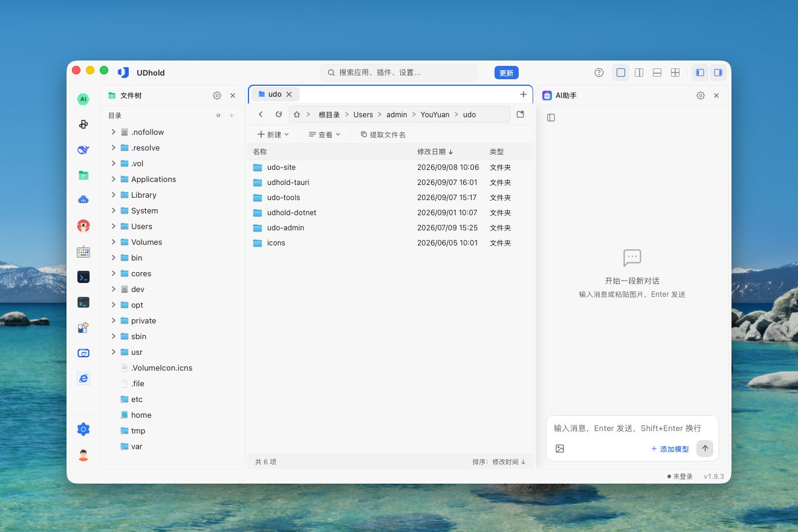Open the 新建 dropdown menu
798x532 pixels.
click(273, 134)
